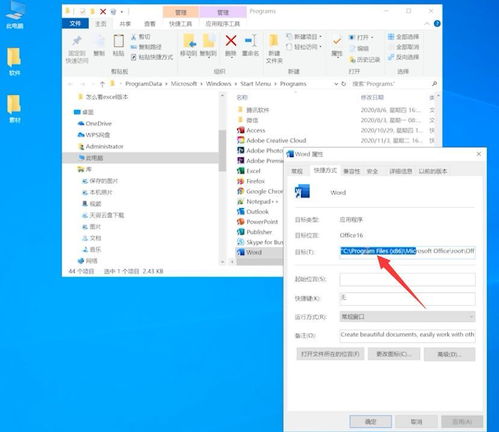Click the Comment (备注) text field
This screenshot has height=432, width=499.
407,335
